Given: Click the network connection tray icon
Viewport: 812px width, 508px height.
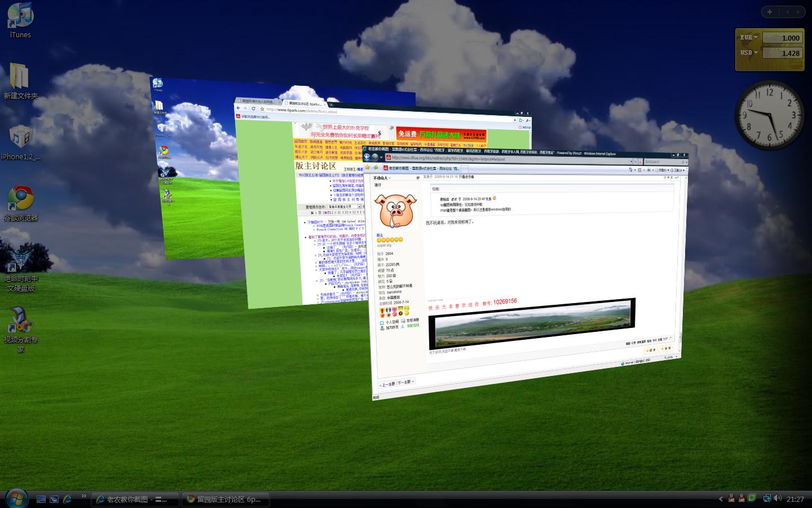Looking at the screenshot, I should tap(767, 498).
